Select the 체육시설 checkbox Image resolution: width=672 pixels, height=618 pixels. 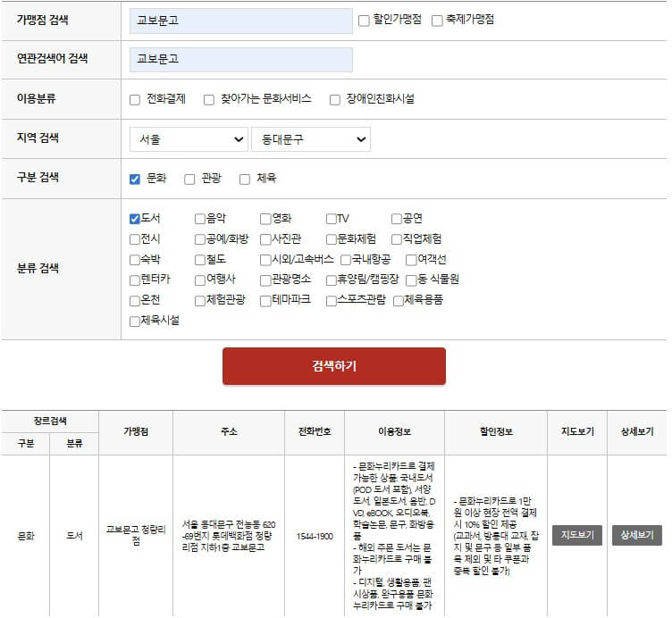click(135, 321)
